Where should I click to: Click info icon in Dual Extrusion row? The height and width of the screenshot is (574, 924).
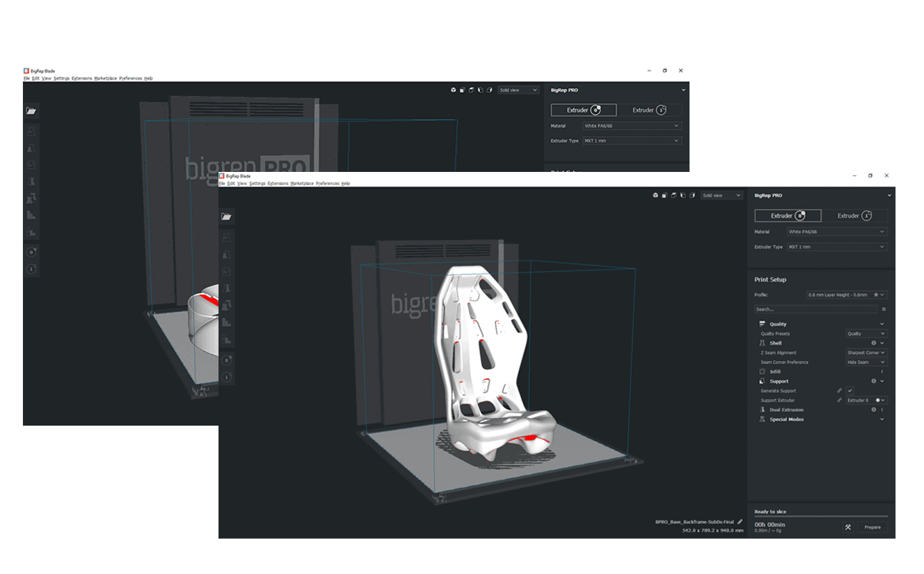tap(874, 410)
